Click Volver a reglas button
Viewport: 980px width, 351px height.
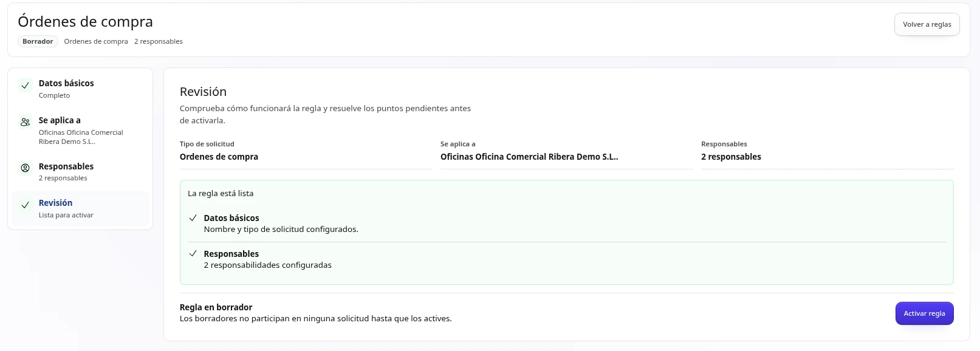(927, 24)
